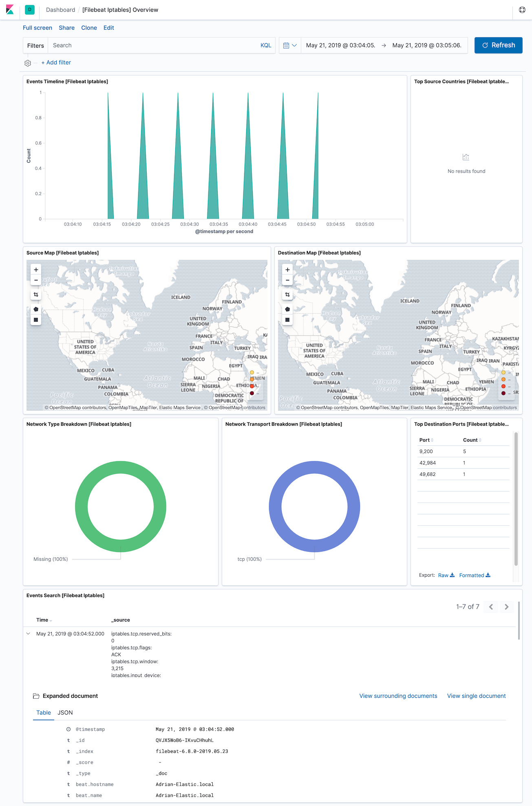
Task: Open the end date picker
Action: pyautogui.click(x=427, y=45)
